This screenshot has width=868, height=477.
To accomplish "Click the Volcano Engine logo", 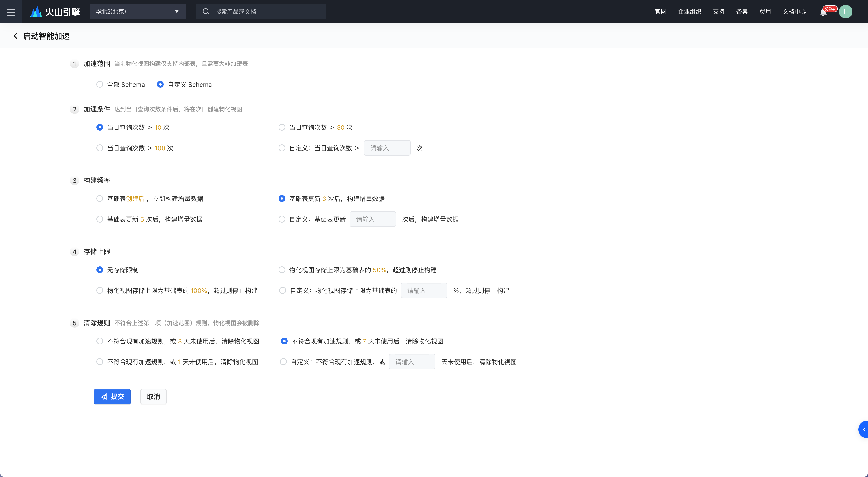I will [x=55, y=12].
